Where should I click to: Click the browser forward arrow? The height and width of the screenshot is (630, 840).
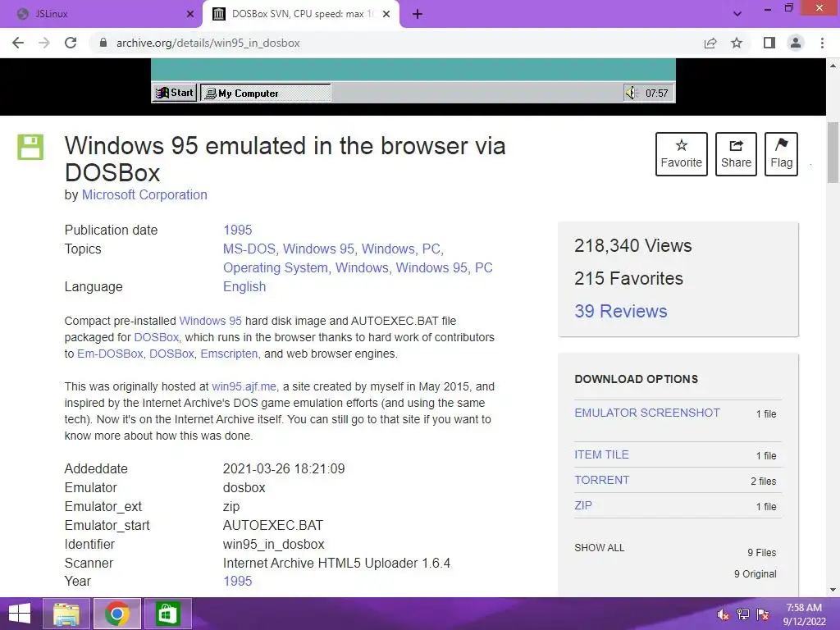pyautogui.click(x=44, y=43)
